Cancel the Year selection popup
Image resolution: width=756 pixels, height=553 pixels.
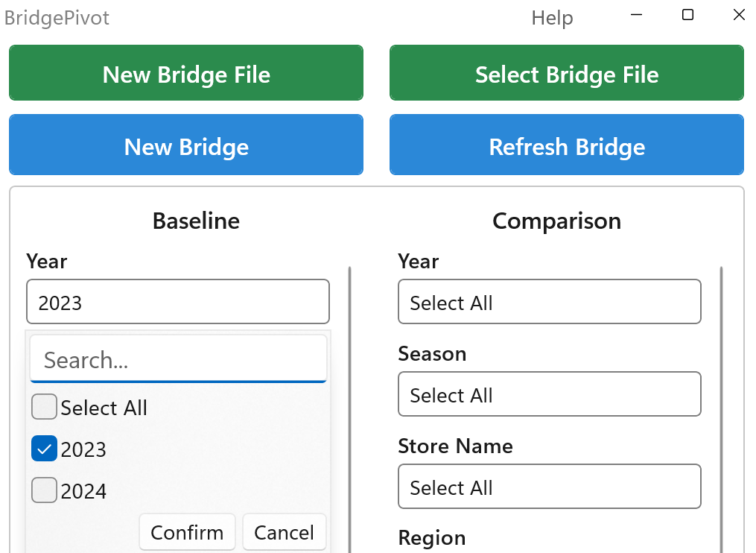click(284, 532)
